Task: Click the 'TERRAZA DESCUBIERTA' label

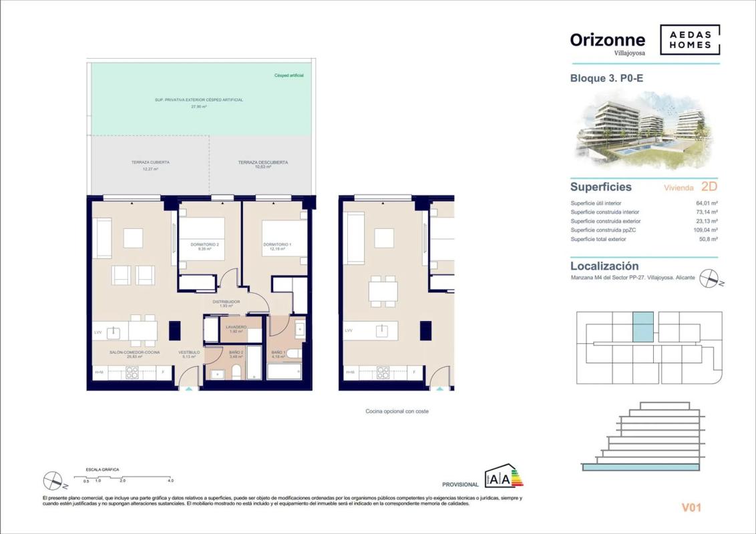Action: tap(262, 162)
